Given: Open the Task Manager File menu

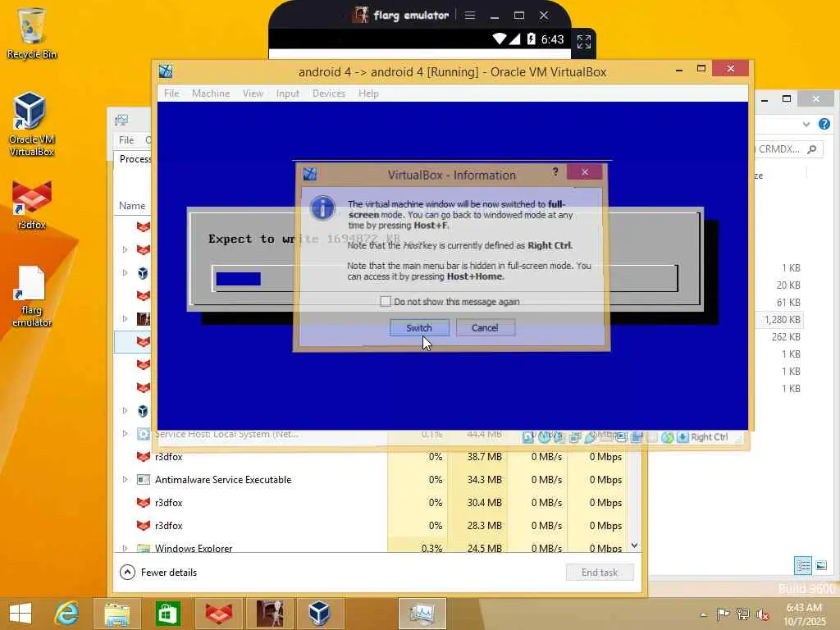Looking at the screenshot, I should coord(126,139).
